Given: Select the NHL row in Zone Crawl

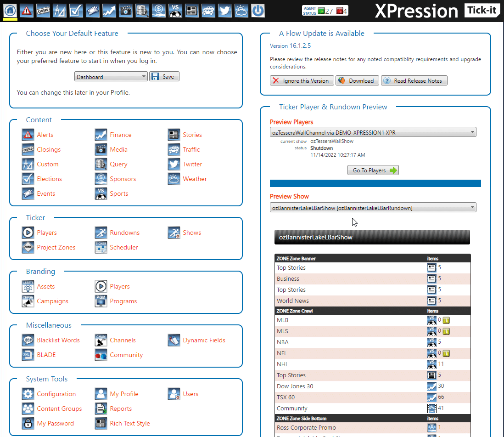Looking at the screenshot, I should (x=373, y=364).
